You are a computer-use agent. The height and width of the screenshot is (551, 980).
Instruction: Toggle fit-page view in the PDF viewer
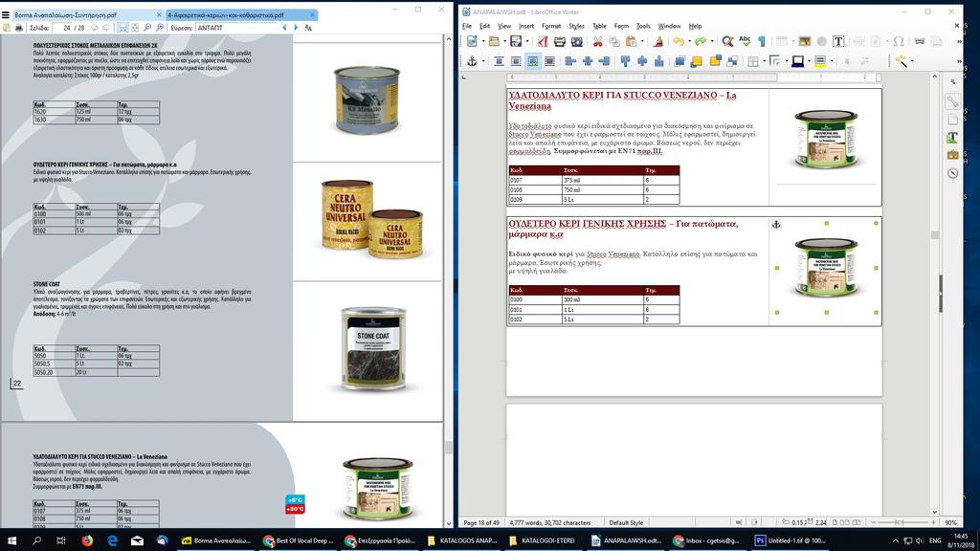click(134, 28)
